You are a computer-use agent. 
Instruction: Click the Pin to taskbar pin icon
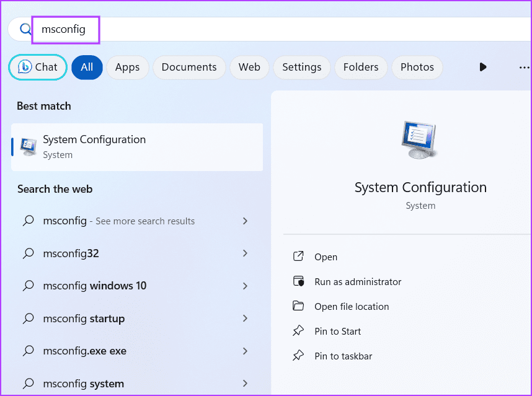298,356
